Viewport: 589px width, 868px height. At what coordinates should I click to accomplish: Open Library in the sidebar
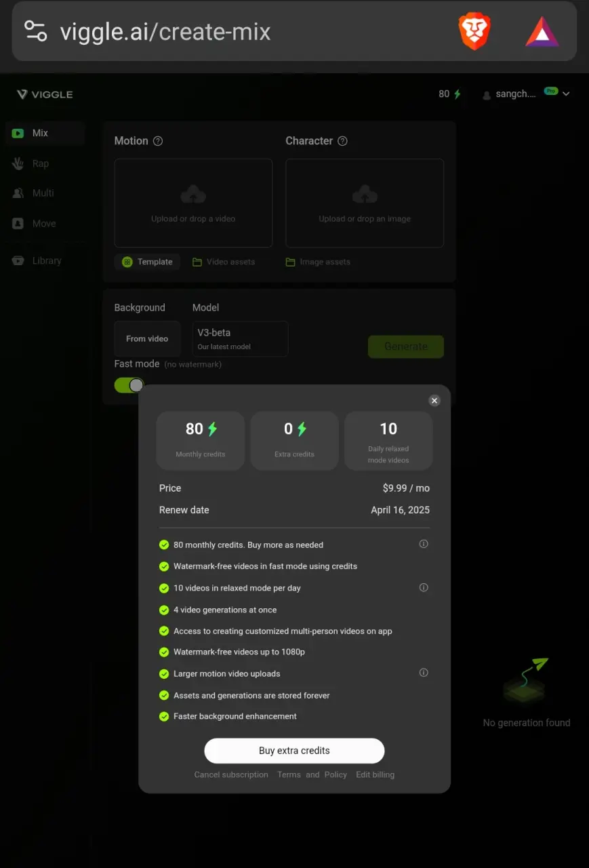[x=45, y=260]
